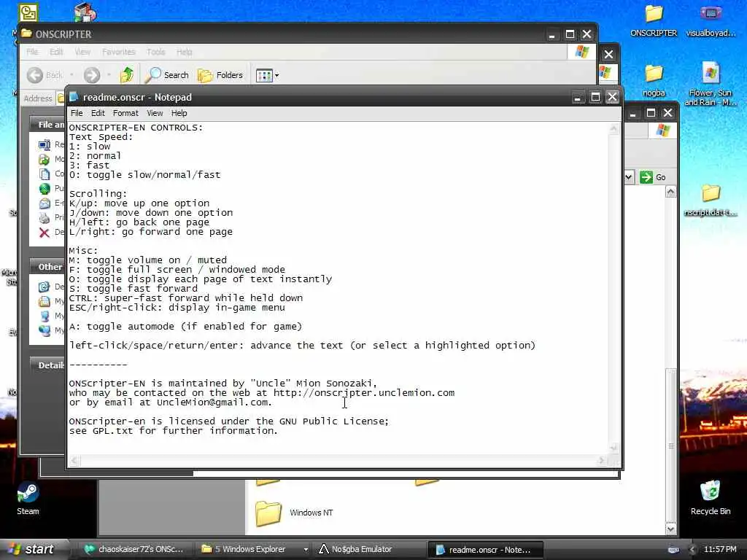Image resolution: width=747 pixels, height=560 pixels.
Task: Place cursor on 'ONSCRIPTER-EN CONTROLS:' line
Action: coord(136,128)
